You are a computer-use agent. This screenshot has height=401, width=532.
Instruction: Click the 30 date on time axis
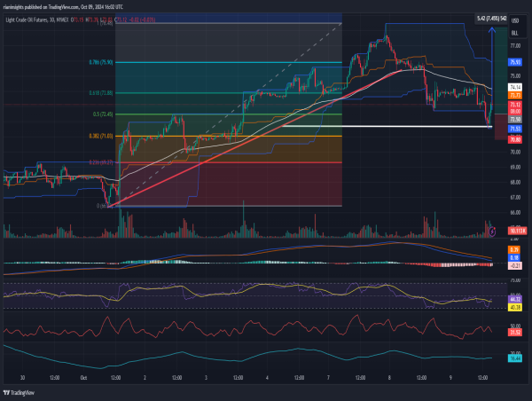pos(22,378)
